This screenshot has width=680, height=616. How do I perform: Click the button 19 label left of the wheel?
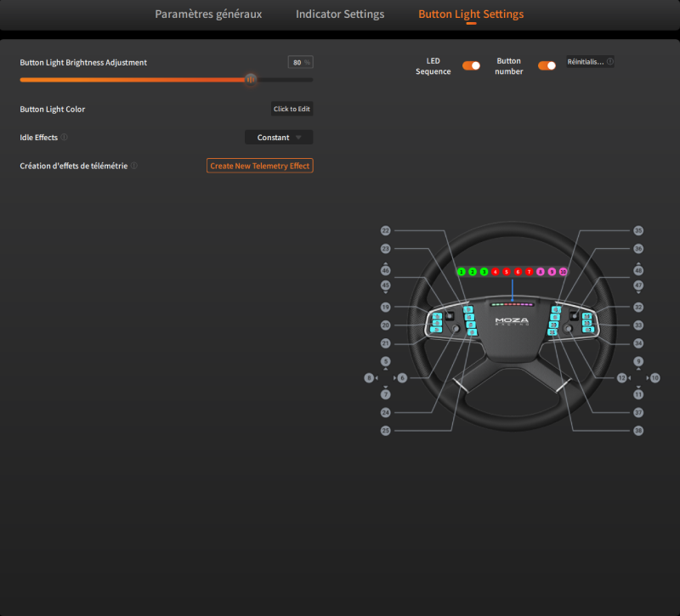(x=385, y=307)
